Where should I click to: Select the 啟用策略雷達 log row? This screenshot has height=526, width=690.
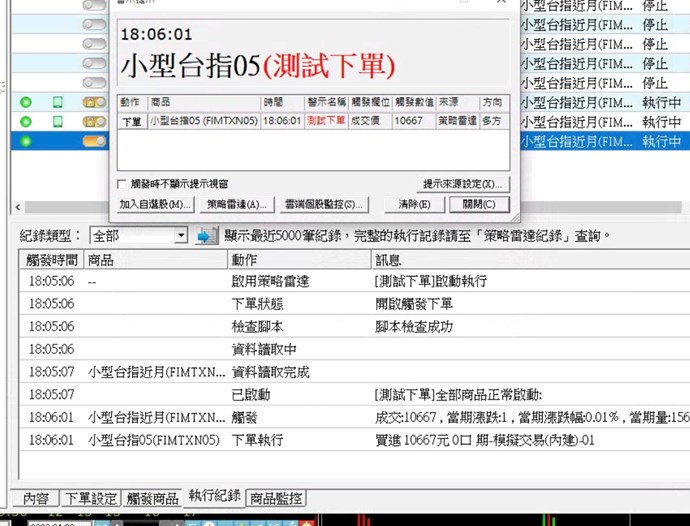pyautogui.click(x=354, y=281)
